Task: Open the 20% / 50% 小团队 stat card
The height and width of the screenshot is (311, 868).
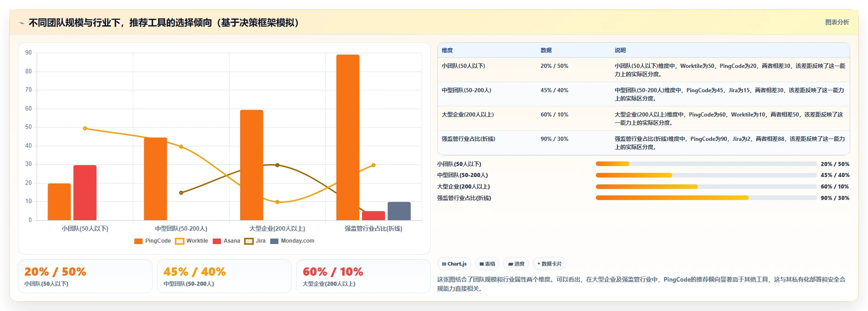Action: 85,276
